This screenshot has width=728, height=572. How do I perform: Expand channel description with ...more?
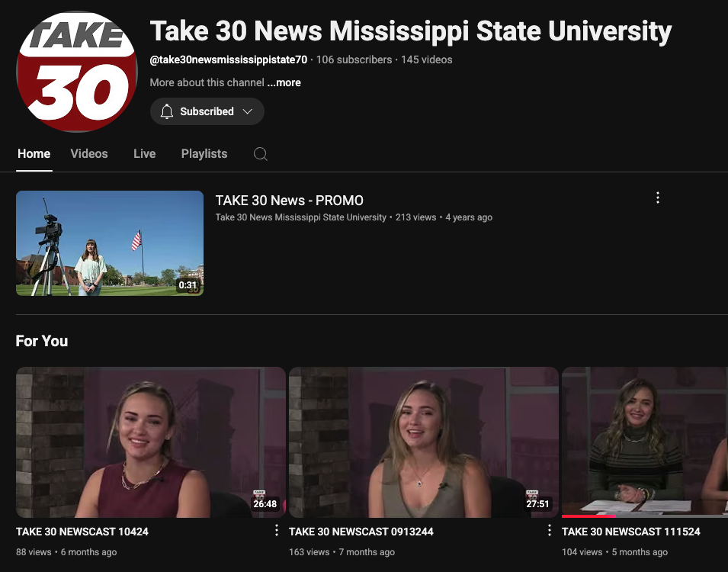click(x=284, y=82)
